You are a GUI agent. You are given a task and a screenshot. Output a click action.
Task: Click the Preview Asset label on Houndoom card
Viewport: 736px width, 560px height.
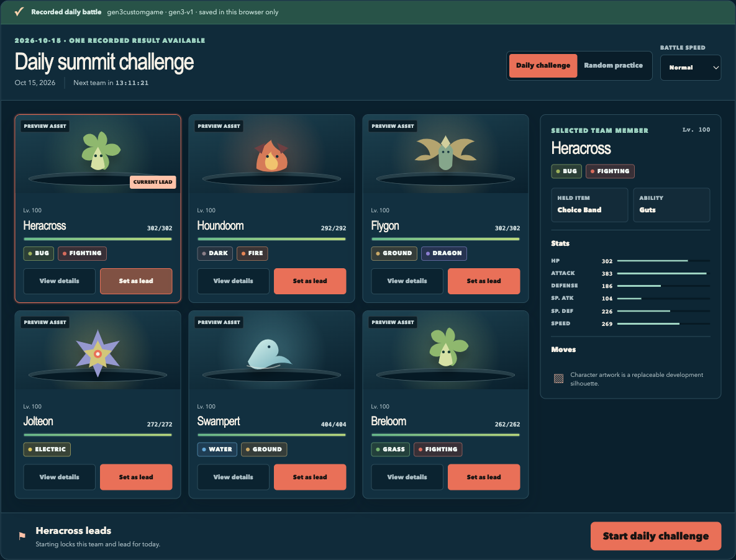(x=219, y=126)
